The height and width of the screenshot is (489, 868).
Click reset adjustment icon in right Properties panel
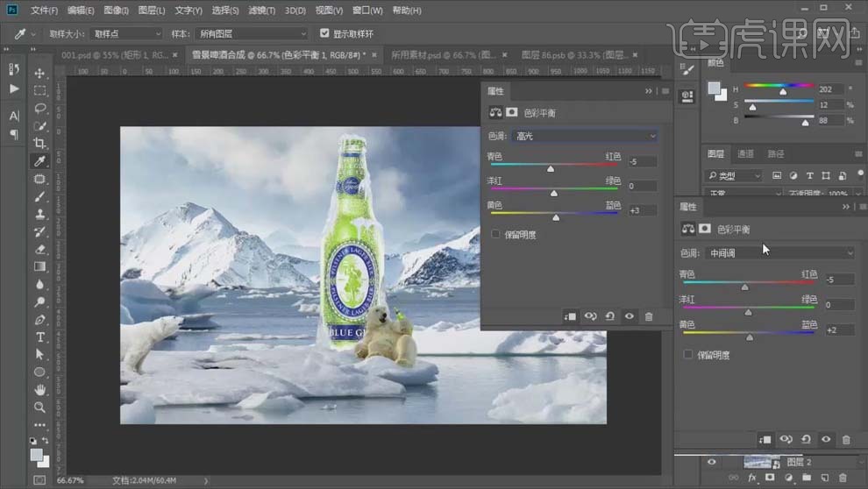click(805, 439)
